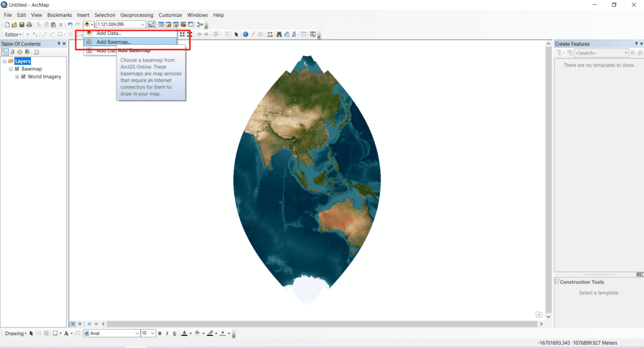Image resolution: width=644 pixels, height=348 pixels.
Task: Close the Create Features panel
Action: [641, 43]
